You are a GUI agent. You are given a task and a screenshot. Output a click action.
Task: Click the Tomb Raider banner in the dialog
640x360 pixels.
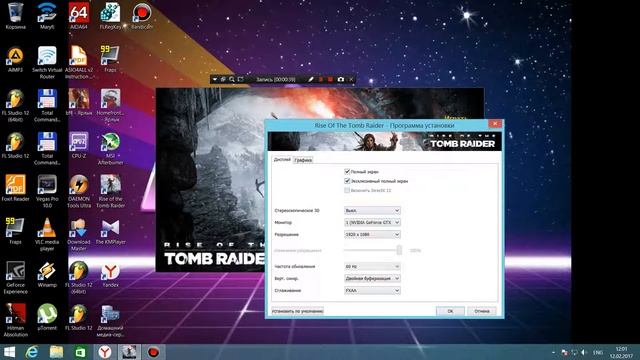coord(384,141)
